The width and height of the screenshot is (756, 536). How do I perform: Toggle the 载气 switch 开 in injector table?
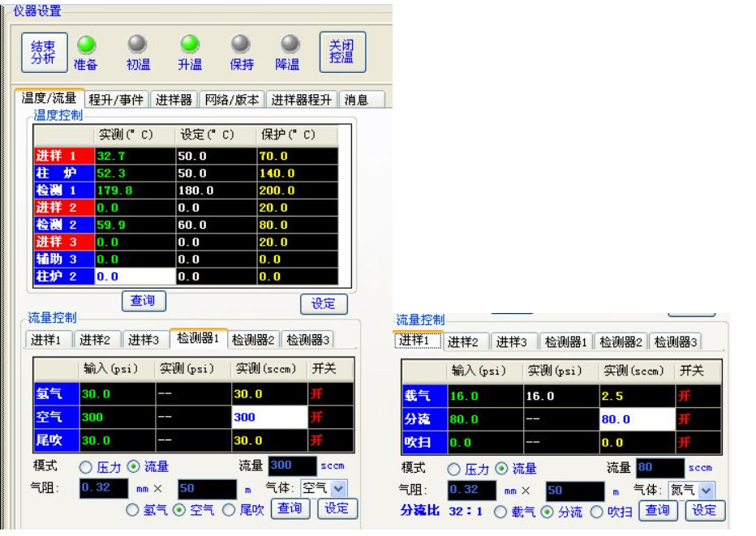pos(684,396)
